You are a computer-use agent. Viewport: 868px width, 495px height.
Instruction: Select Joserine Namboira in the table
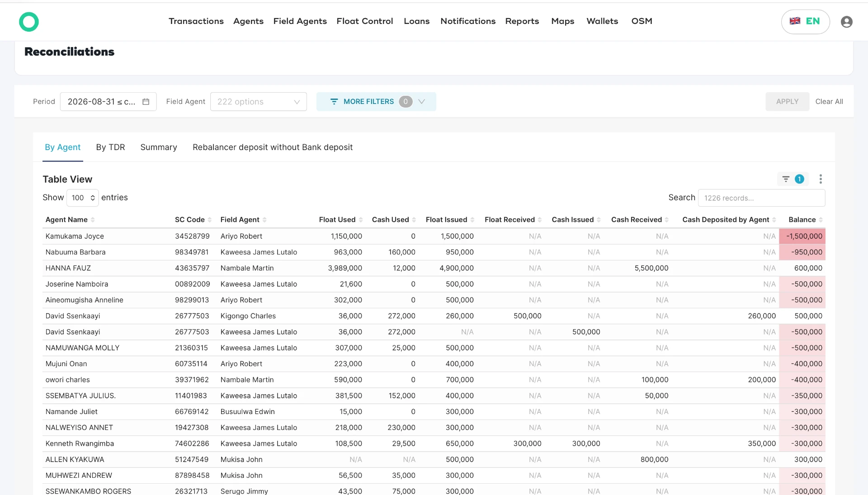click(x=77, y=284)
